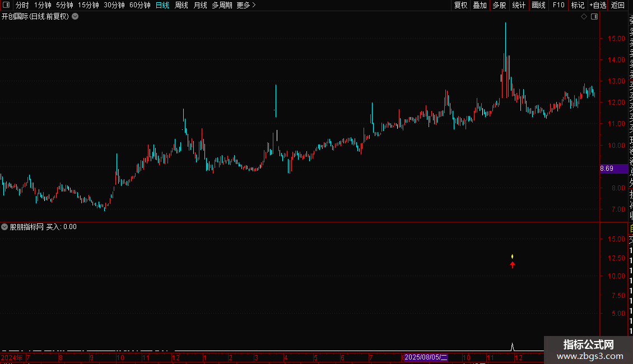Click the 标记 mark button
The image size is (633, 364).
[578, 5]
